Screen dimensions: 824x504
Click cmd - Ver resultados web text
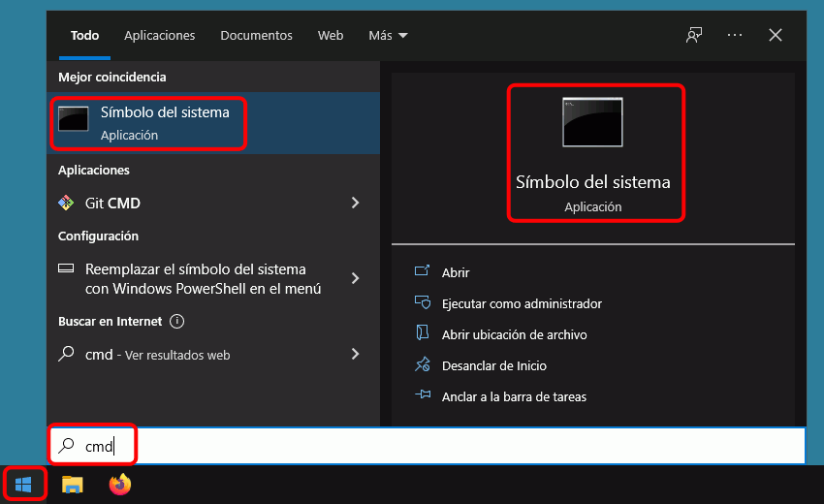[x=158, y=355]
